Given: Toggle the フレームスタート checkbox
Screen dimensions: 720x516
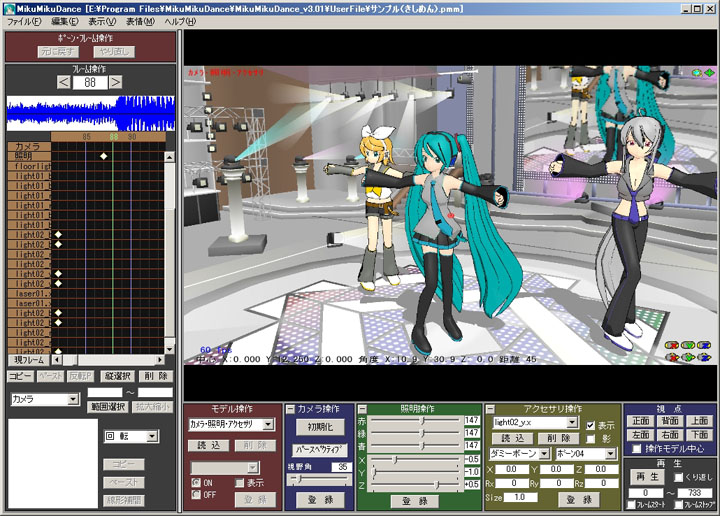Looking at the screenshot, I should [x=631, y=505].
